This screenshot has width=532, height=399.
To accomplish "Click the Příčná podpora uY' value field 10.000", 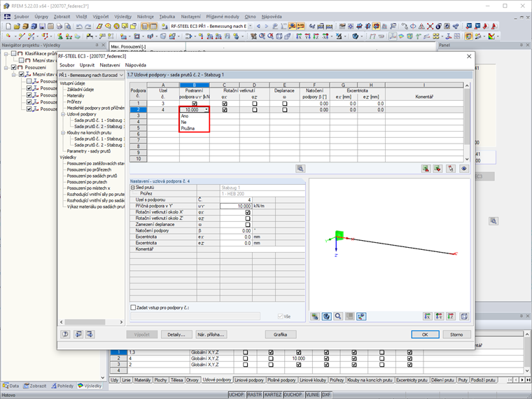I will click(236, 206).
